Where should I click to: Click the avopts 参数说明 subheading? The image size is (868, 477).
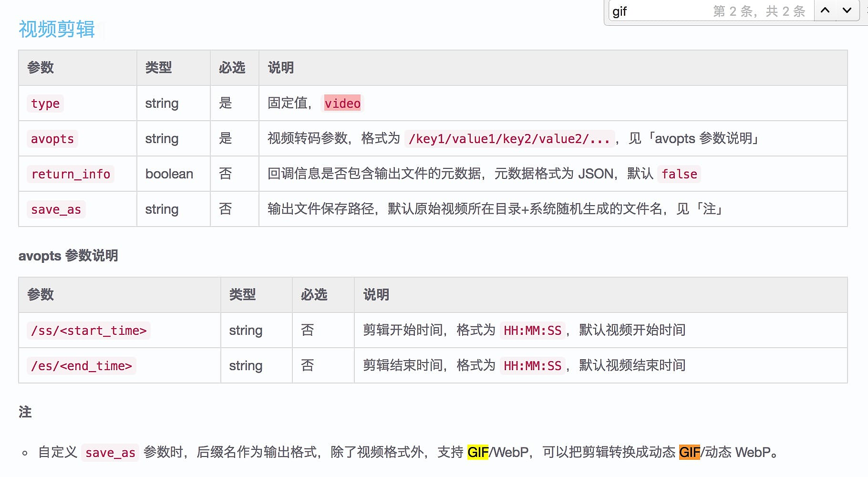point(68,256)
